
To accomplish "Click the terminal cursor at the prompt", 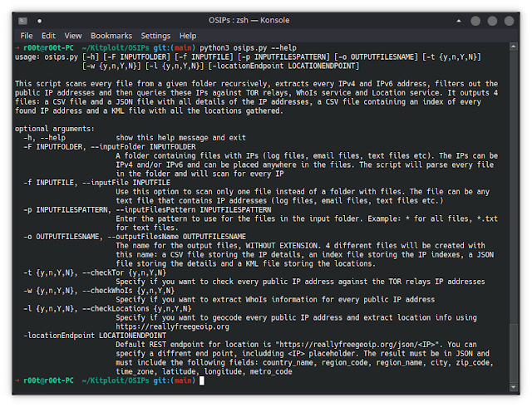I will (201, 380).
